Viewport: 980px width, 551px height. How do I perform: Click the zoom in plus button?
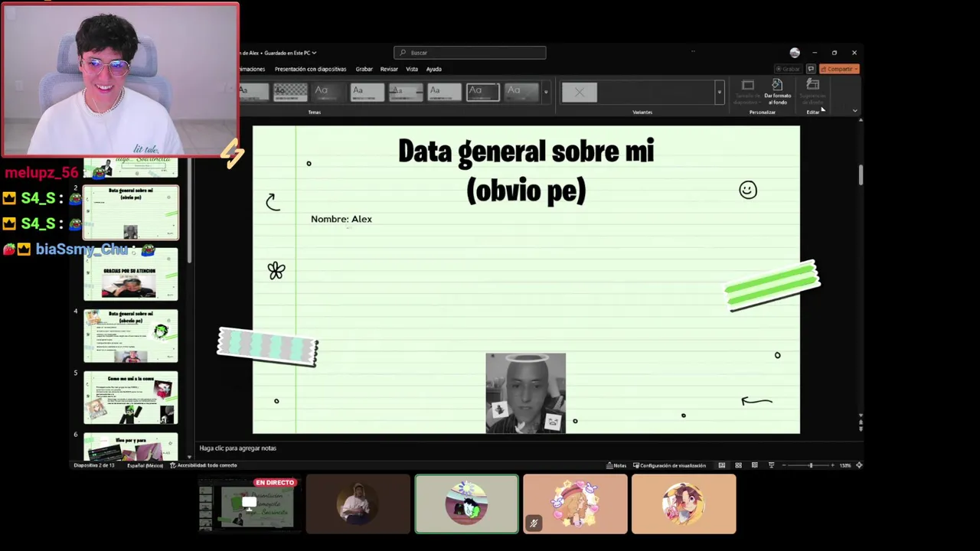[834, 465]
